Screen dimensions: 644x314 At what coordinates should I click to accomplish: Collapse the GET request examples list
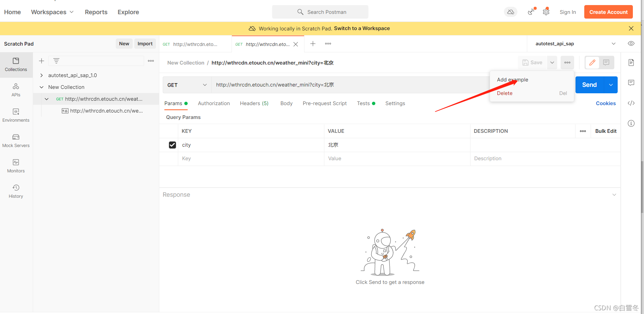(47, 99)
